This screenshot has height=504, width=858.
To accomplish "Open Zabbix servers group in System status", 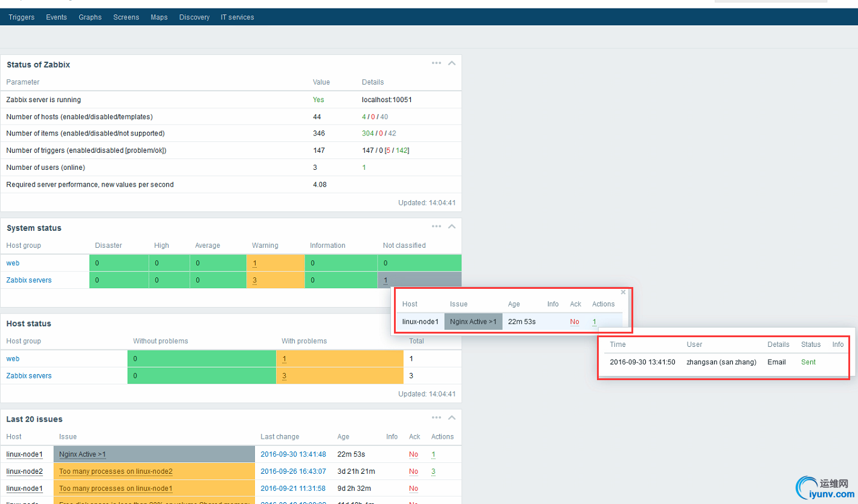I will 29,280.
